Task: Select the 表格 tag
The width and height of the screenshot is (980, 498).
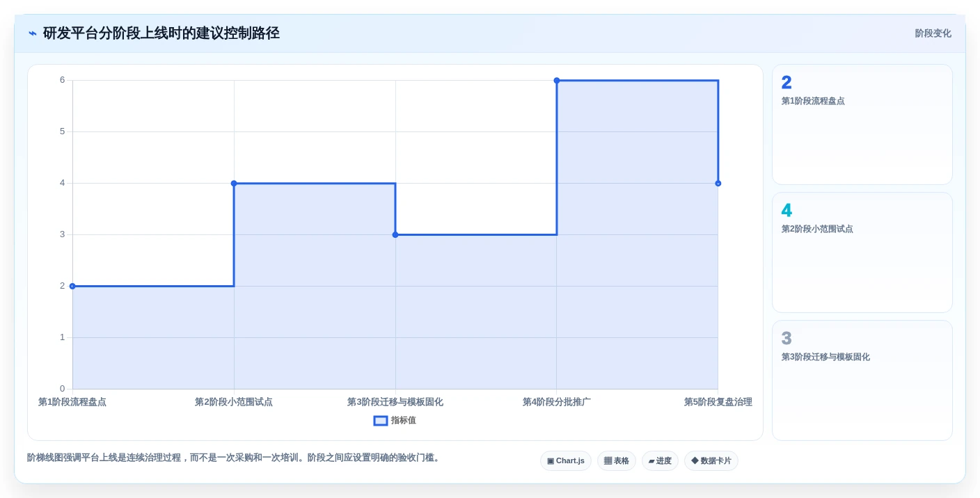Action: (617, 460)
